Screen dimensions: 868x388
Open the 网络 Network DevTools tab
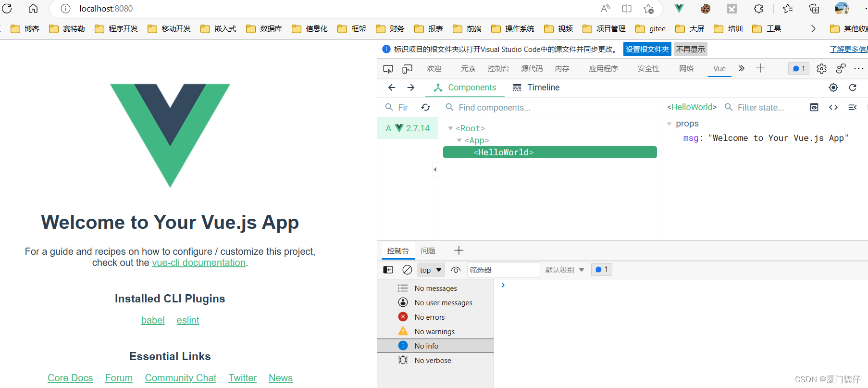tap(686, 69)
